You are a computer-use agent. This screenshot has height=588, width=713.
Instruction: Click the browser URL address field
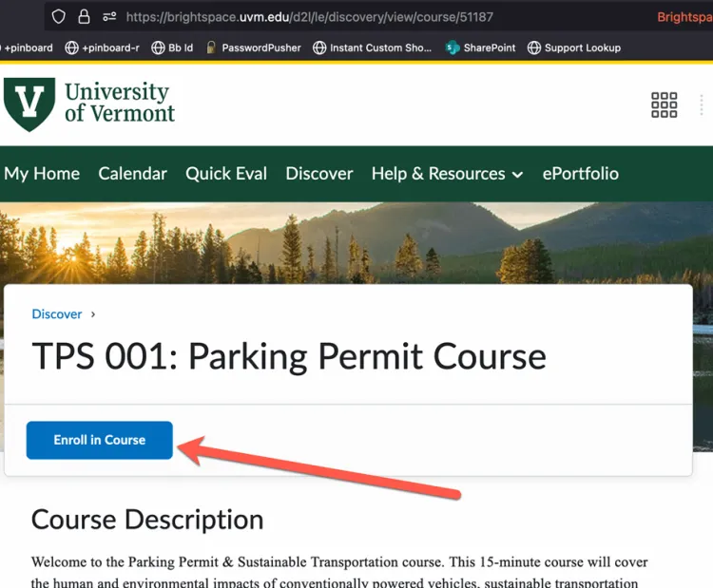point(380,17)
